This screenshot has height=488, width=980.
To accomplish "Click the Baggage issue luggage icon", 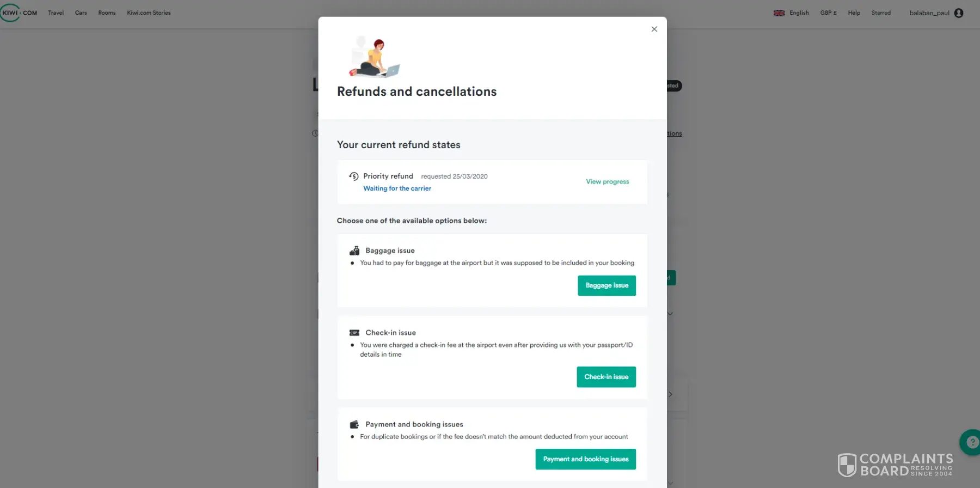I will pyautogui.click(x=354, y=251).
